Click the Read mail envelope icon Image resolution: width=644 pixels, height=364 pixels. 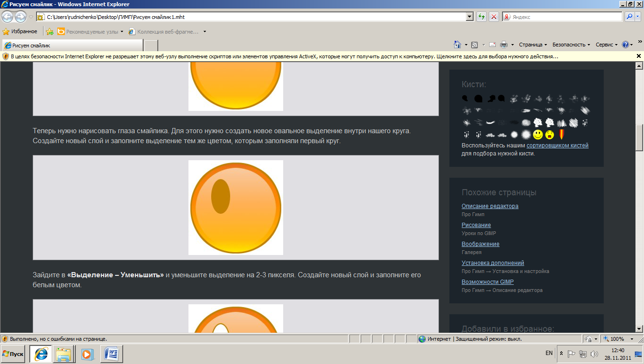click(492, 45)
